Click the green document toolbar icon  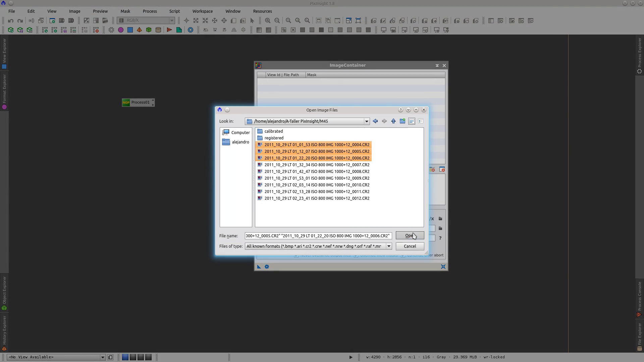pyautogui.click(x=179, y=30)
